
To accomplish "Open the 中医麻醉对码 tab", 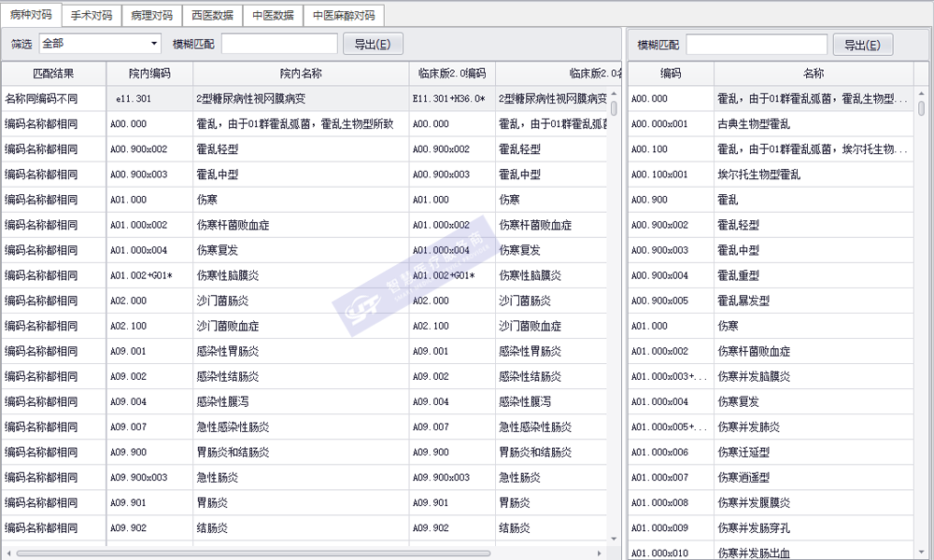I will (343, 16).
